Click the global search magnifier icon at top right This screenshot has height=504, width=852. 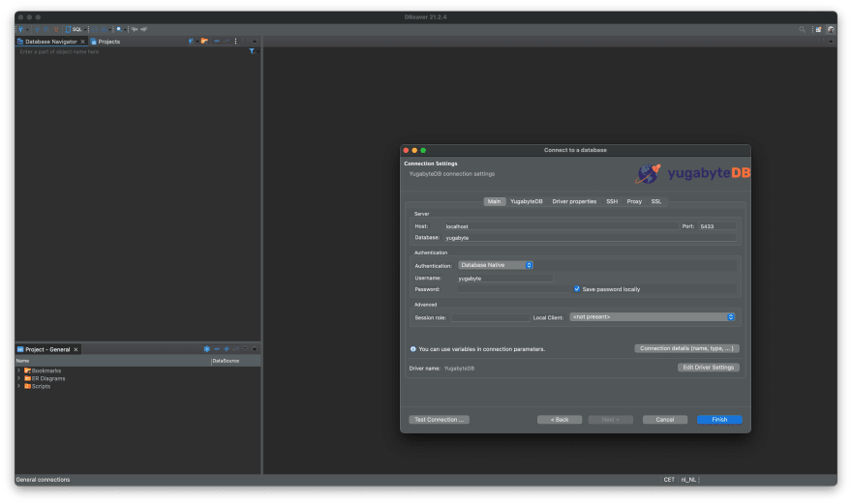(x=802, y=29)
